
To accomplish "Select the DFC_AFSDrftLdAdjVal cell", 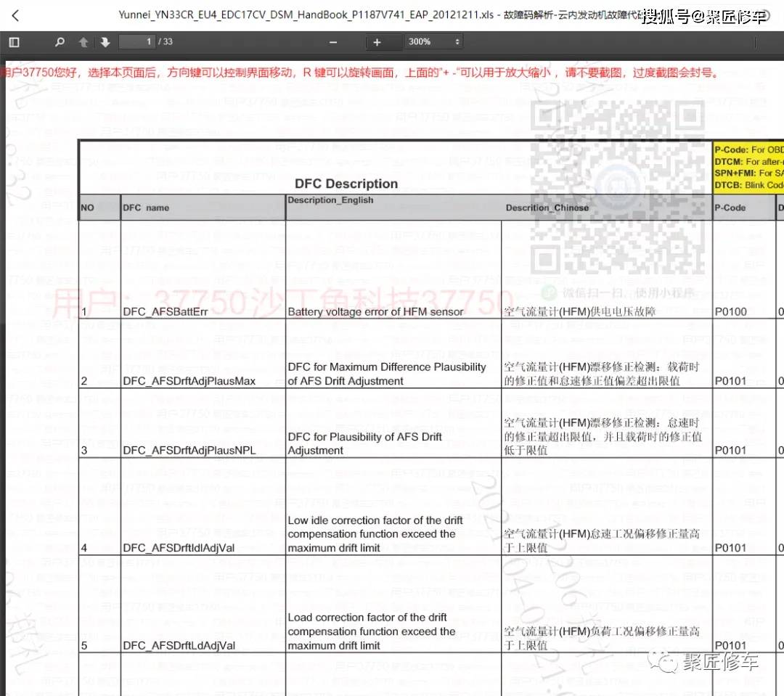I will point(179,645).
